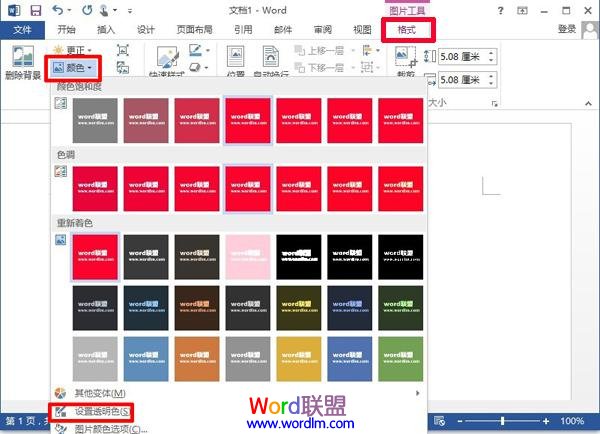
Task: Select the gold light recolor thumbnail
Action: 299,359
